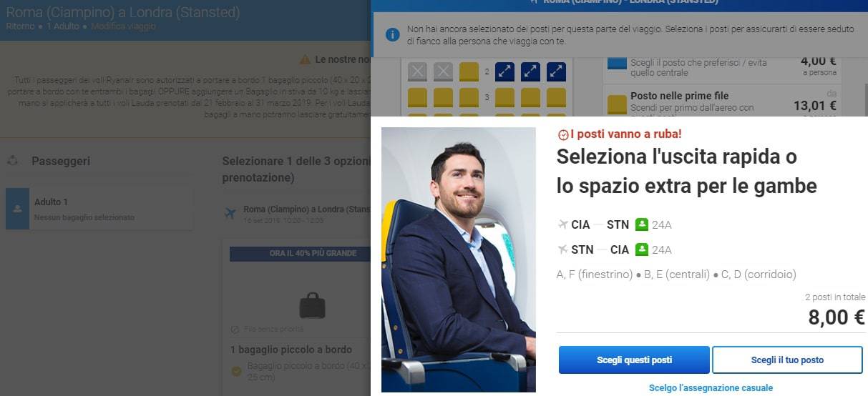Click 'Modifica viaggio' link in header
The height and width of the screenshot is (396, 868).
123,26
